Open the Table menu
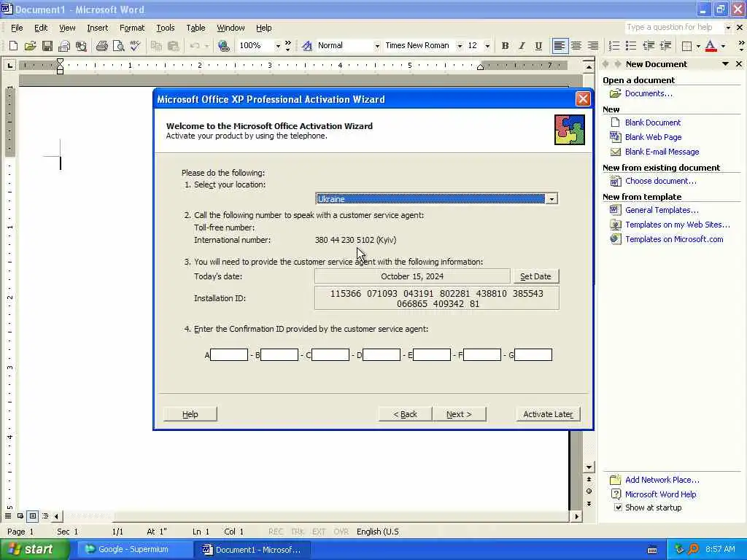The width and height of the screenshot is (747, 560). tap(196, 28)
